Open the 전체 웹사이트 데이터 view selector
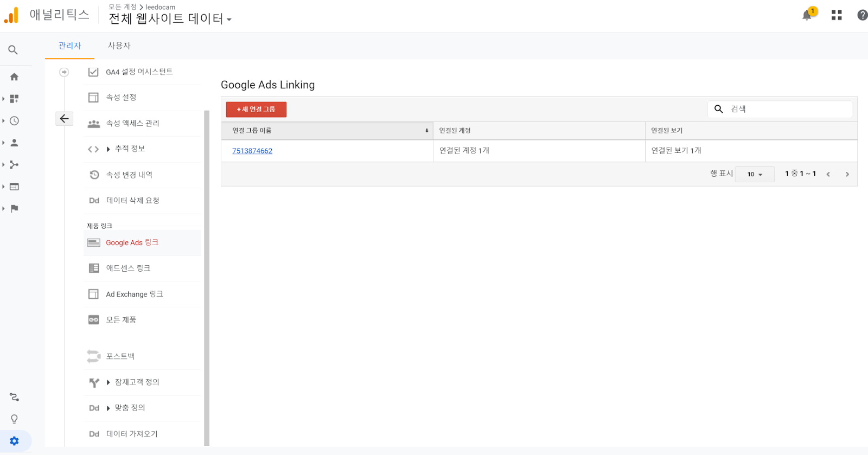868x455 pixels. tap(170, 19)
